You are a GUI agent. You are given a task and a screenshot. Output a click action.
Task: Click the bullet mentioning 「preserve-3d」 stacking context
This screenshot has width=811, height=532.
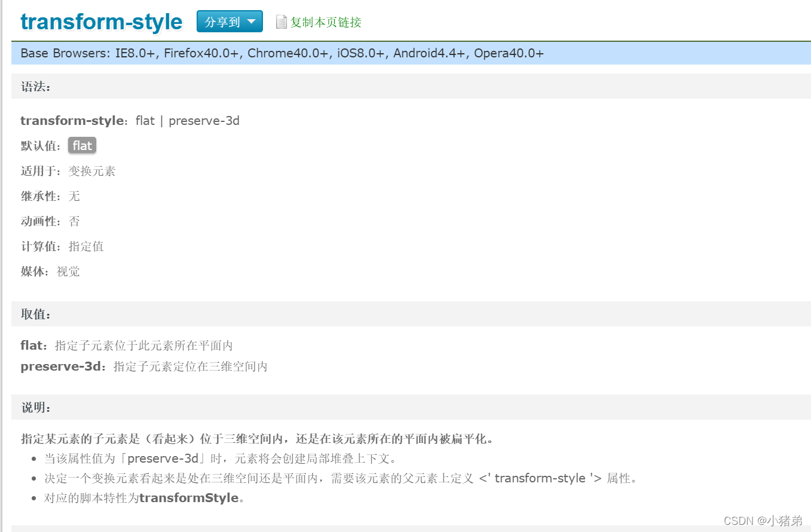tap(221, 458)
